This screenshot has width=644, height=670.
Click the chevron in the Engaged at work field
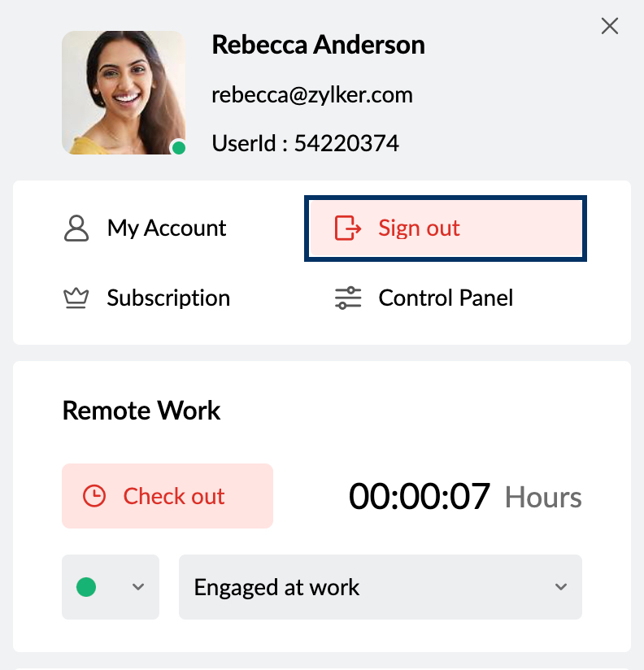point(560,587)
